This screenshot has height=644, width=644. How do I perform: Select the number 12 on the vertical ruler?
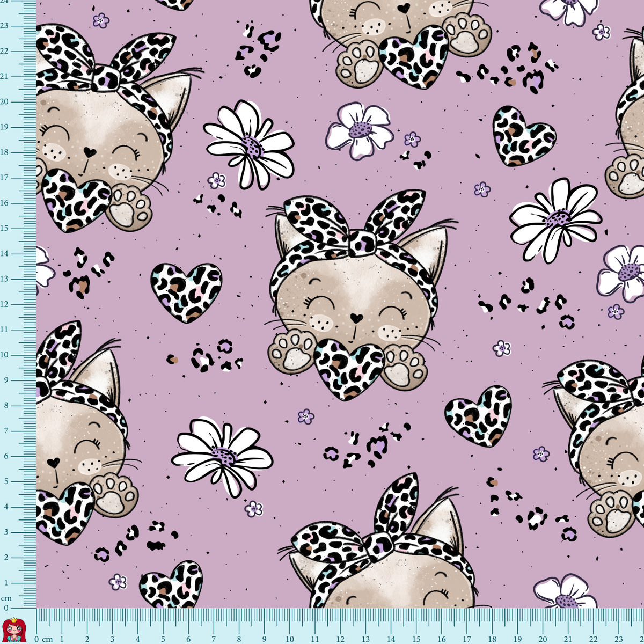tap(4, 304)
